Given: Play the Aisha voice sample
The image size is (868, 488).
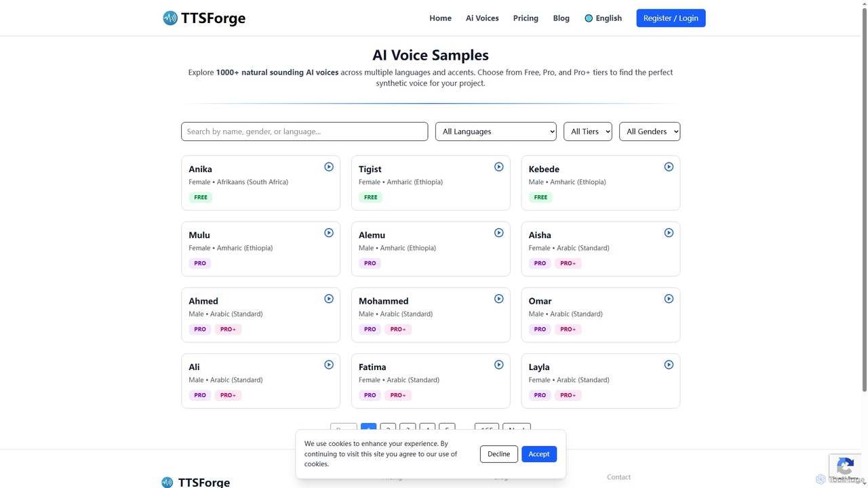Looking at the screenshot, I should 669,232.
